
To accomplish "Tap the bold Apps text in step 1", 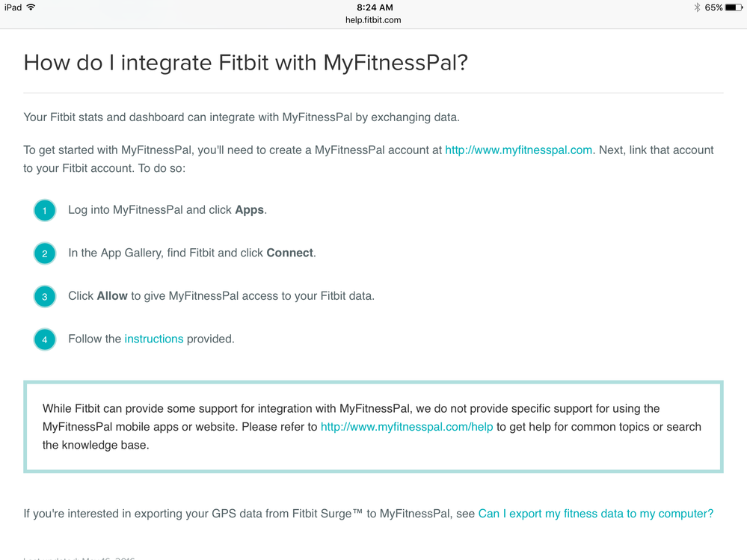I will click(249, 210).
